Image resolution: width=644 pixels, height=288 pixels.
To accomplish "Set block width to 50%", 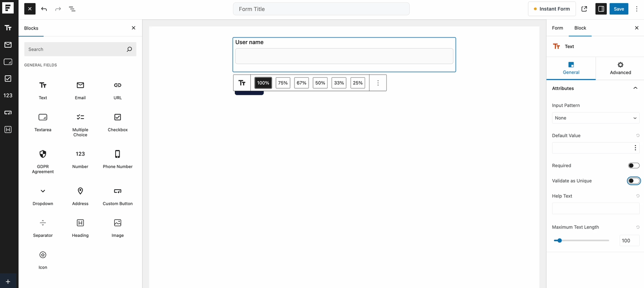I will (x=320, y=82).
